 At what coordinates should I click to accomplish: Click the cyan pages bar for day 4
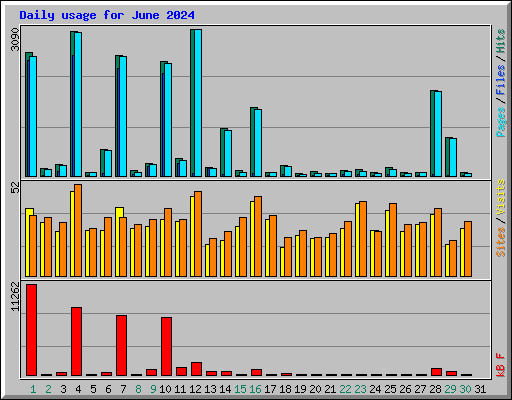[x=78, y=104]
